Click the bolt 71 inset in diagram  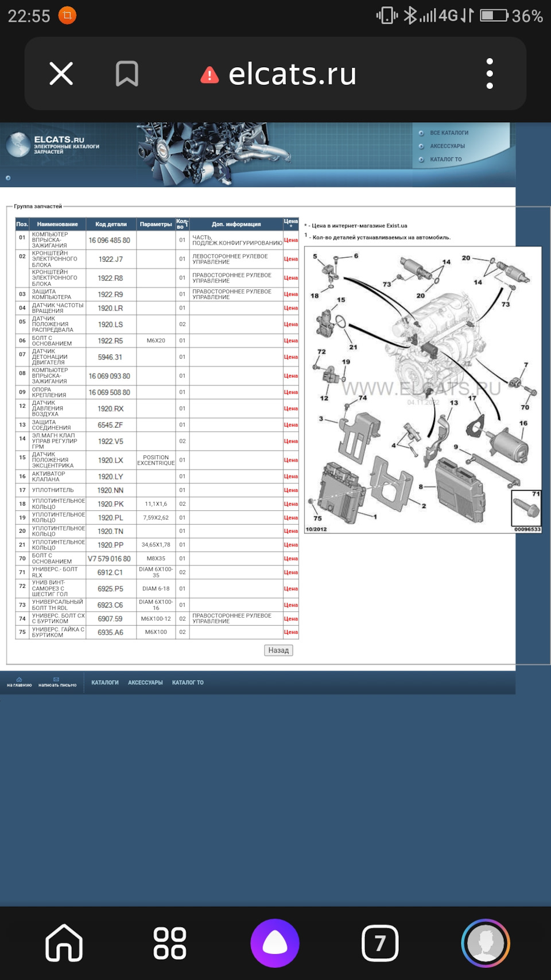[x=526, y=508]
